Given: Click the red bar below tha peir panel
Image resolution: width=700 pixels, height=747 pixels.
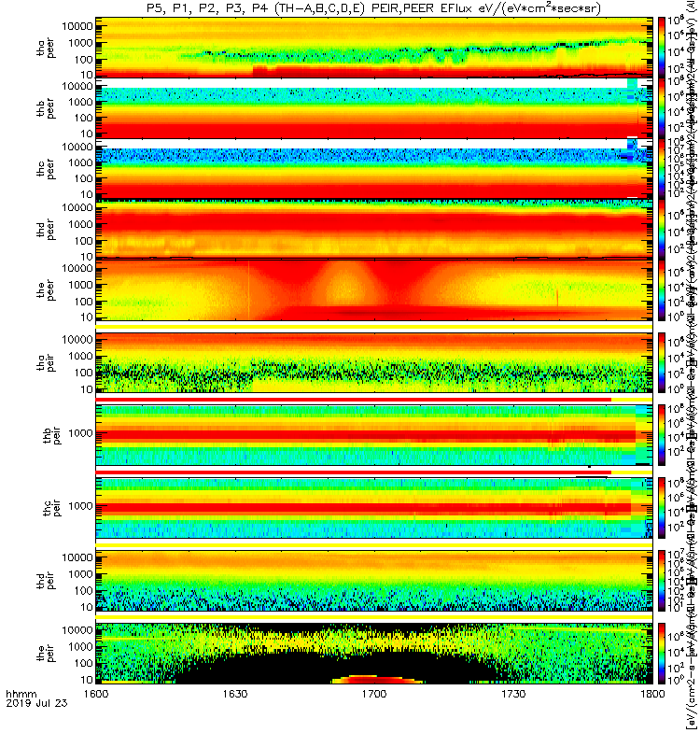Looking at the screenshot, I should tap(354, 400).
